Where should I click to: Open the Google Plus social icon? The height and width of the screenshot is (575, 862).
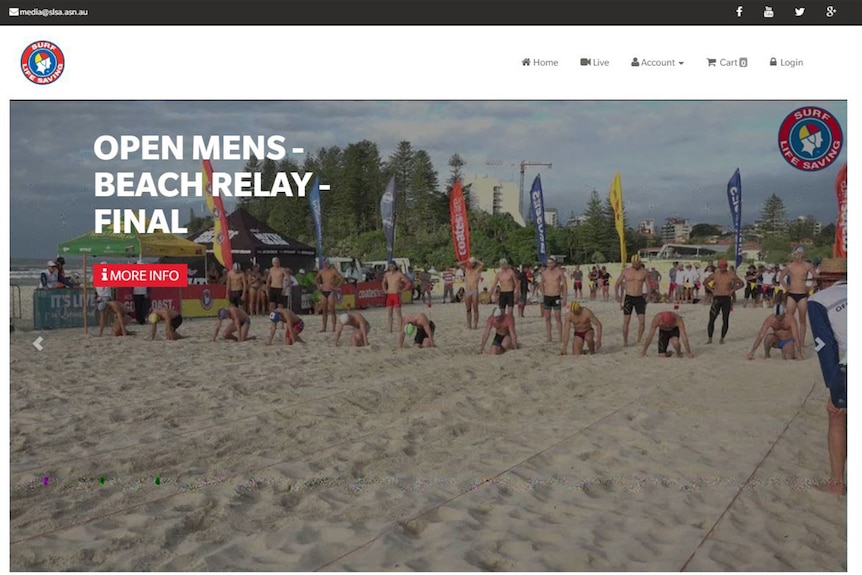pyautogui.click(x=831, y=12)
